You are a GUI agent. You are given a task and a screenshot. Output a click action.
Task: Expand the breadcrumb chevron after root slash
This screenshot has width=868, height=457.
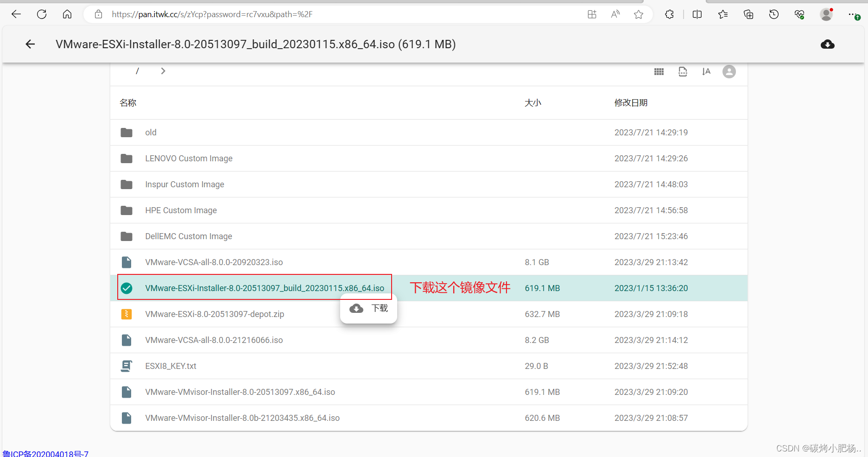(163, 71)
